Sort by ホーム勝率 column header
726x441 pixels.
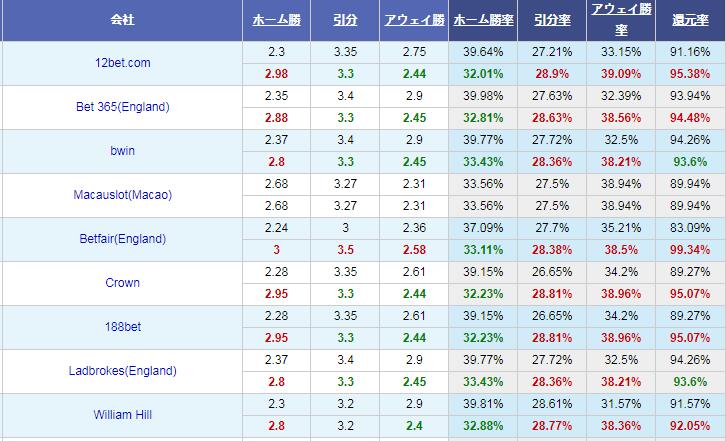(x=483, y=20)
